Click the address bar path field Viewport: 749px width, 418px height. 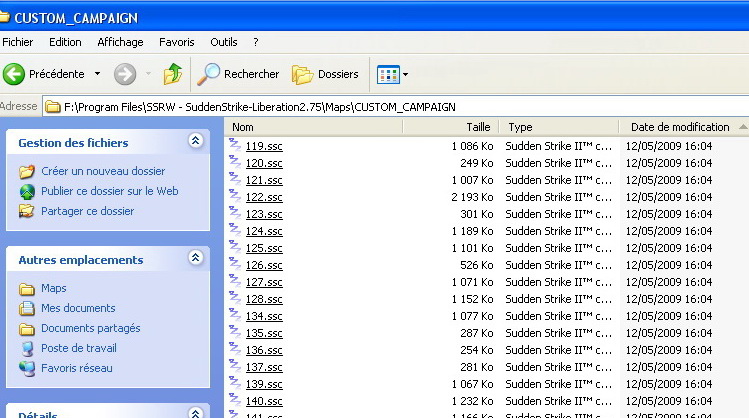396,107
